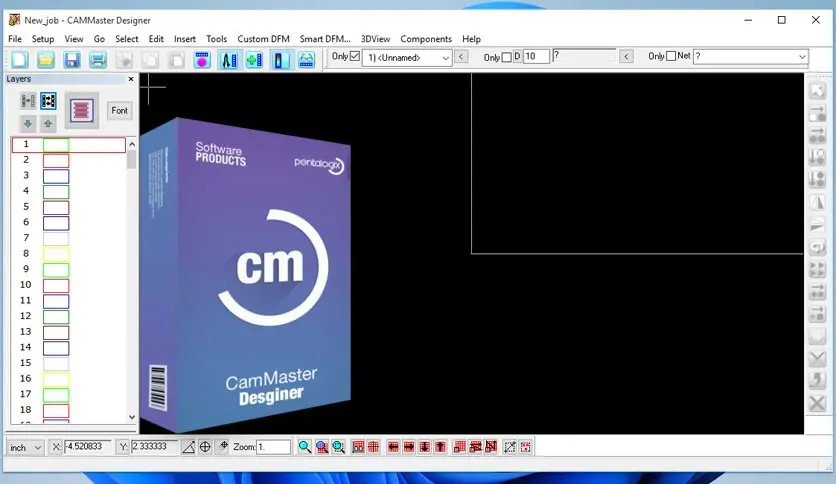Close the Layers panel with its X
Image resolution: width=836 pixels, height=484 pixels.
pyautogui.click(x=131, y=79)
